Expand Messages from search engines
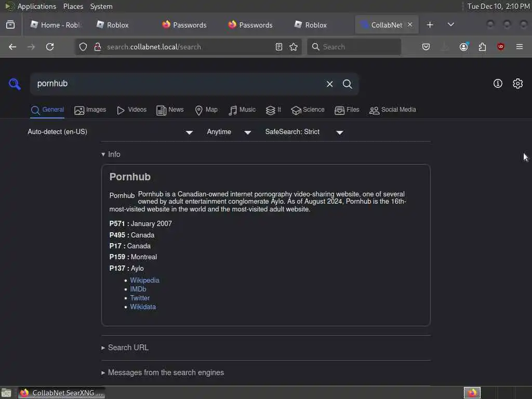The height and width of the screenshot is (399, 532). [x=163, y=373]
